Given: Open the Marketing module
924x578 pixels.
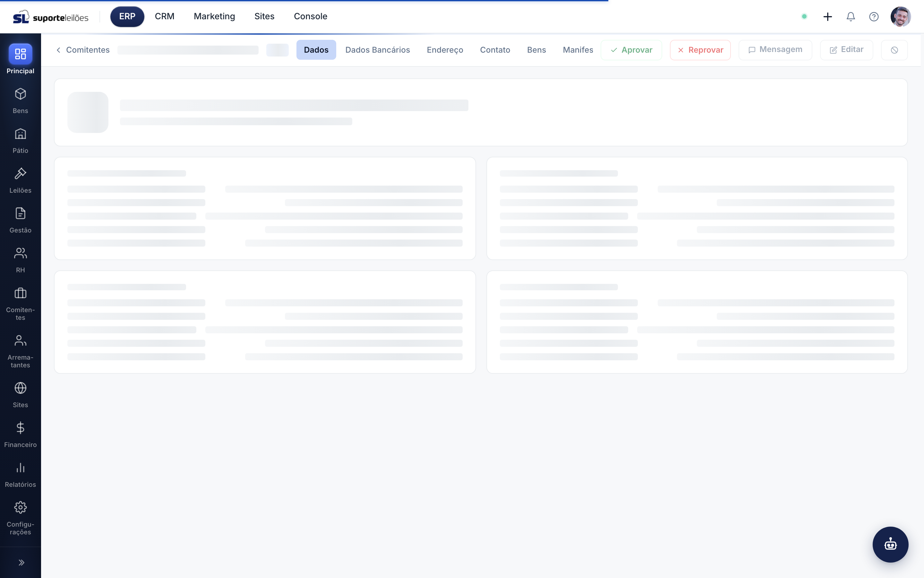Looking at the screenshot, I should [214, 16].
